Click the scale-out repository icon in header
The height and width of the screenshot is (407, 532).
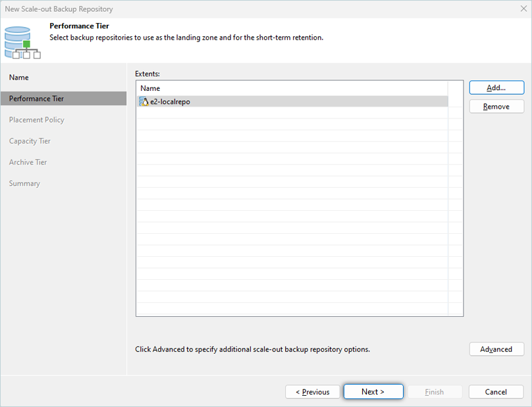(18, 41)
